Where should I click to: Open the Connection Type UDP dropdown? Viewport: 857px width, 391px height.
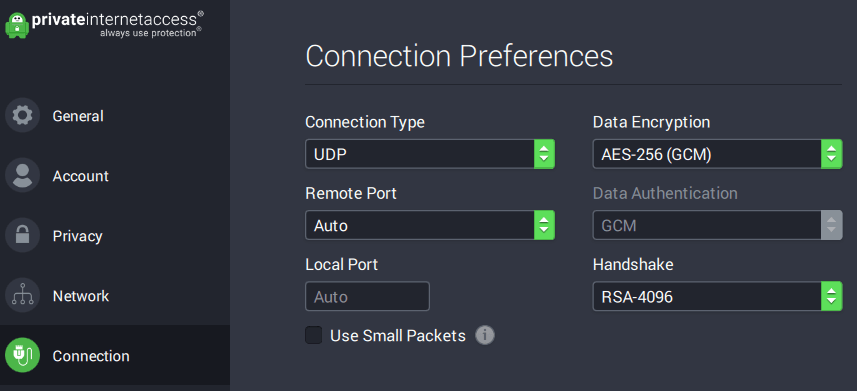coord(430,154)
